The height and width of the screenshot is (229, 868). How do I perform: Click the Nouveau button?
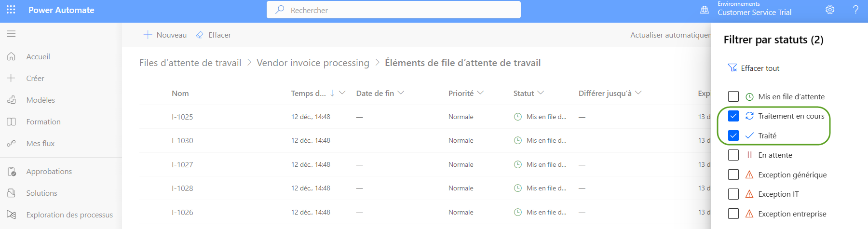(165, 35)
